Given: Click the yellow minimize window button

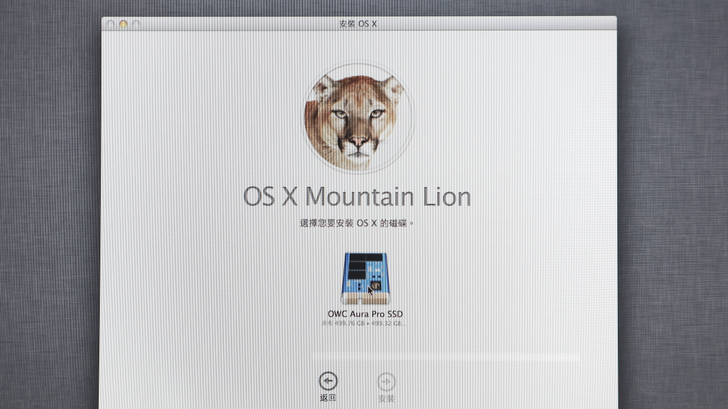Looking at the screenshot, I should click(x=123, y=24).
